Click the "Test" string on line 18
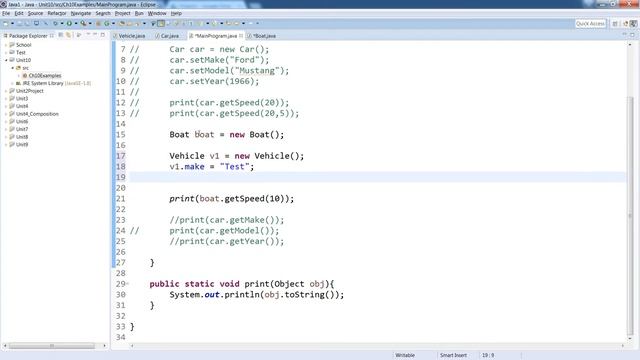The height and width of the screenshot is (360, 640). (x=234, y=167)
